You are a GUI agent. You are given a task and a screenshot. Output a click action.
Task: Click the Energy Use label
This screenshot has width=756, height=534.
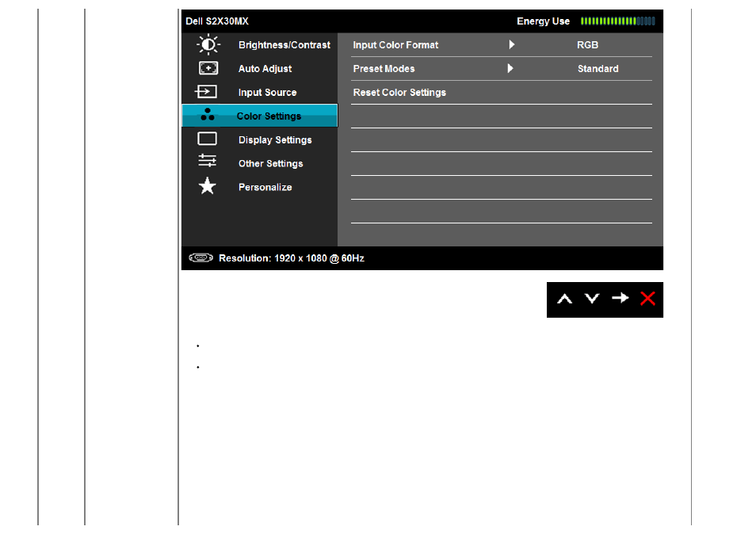click(x=543, y=21)
